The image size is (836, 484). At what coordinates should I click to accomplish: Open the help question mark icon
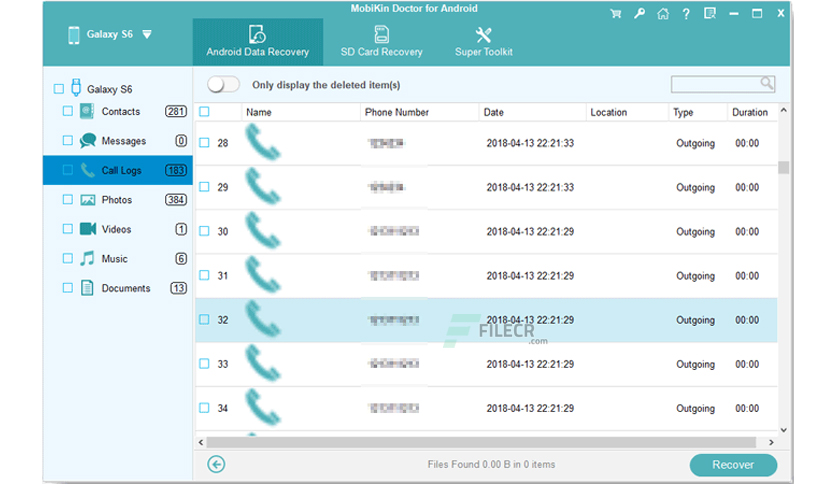(x=686, y=14)
